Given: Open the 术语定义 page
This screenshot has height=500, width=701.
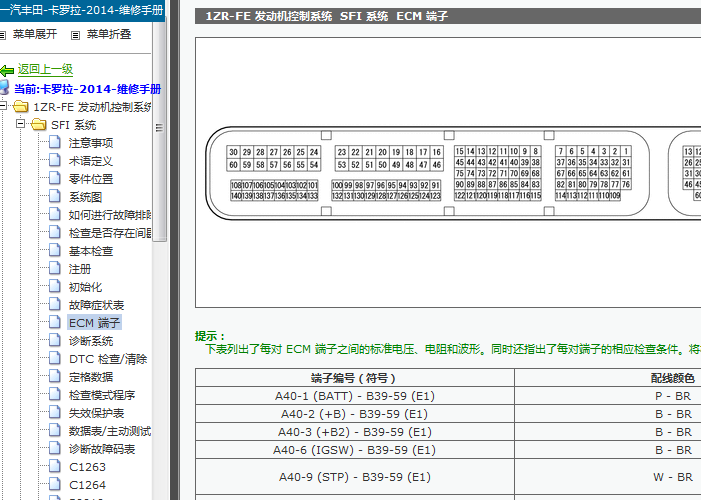Looking at the screenshot, I should 90,161.
